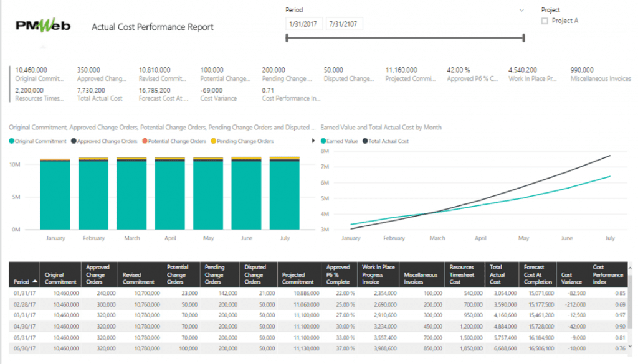Viewport: 638px width, 364px height.
Task: Toggle the Period column sort arrow
Action: click(35, 281)
